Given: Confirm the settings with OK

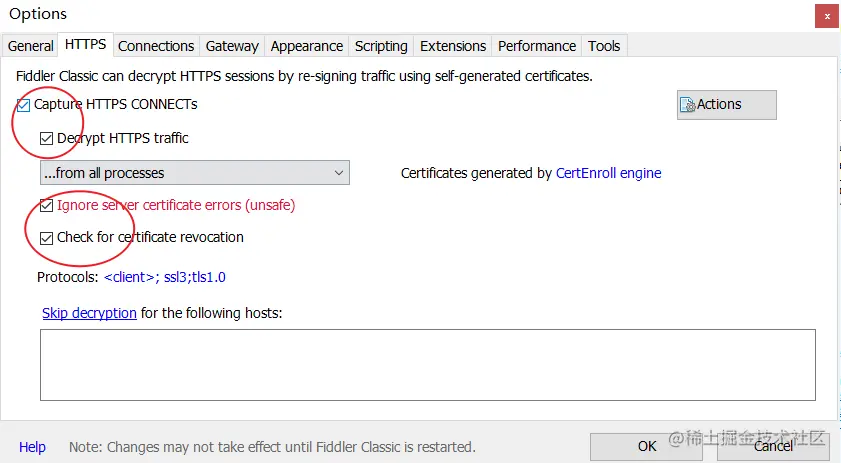Looking at the screenshot, I should click(x=647, y=446).
